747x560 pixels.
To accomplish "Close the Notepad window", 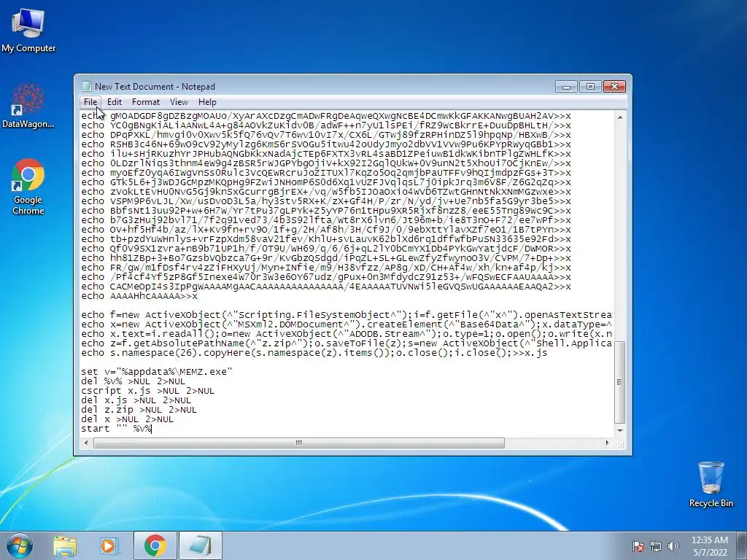I will (x=614, y=86).
